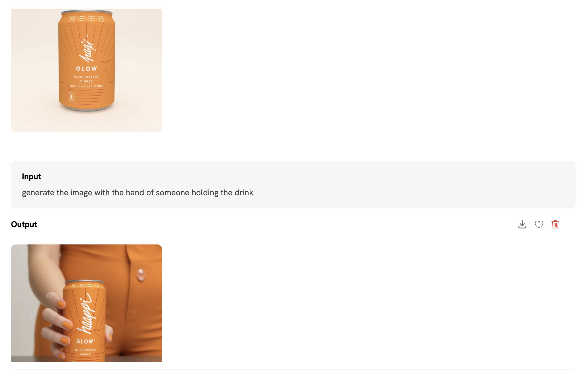Open the input can image thumbnail
This screenshot has width=588, height=370.
[86, 70]
